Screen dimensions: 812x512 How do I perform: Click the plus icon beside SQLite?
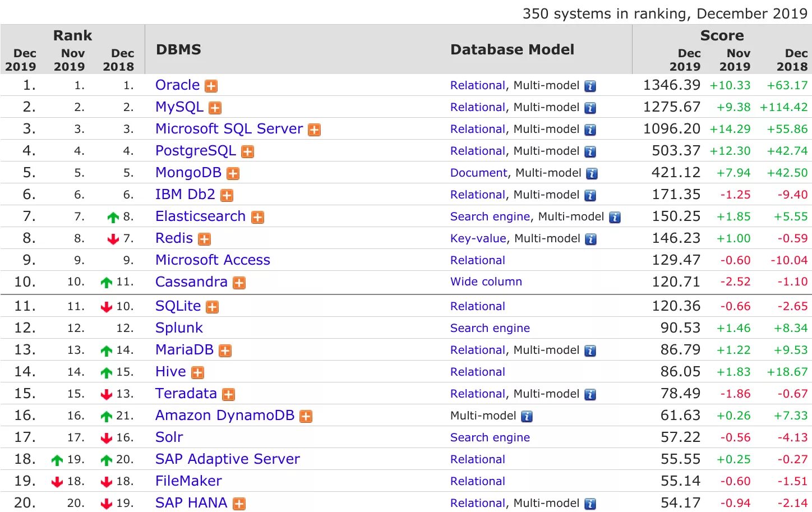[x=213, y=307]
